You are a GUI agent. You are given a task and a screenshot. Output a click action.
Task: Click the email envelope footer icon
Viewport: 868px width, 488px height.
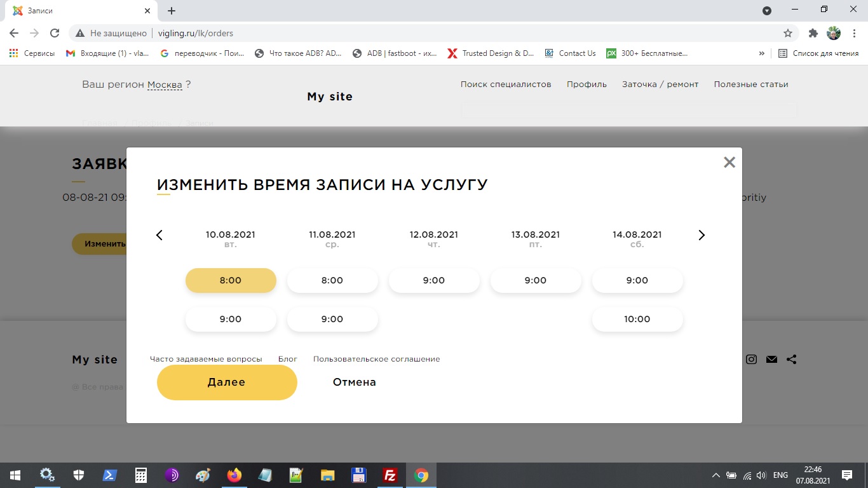click(771, 359)
